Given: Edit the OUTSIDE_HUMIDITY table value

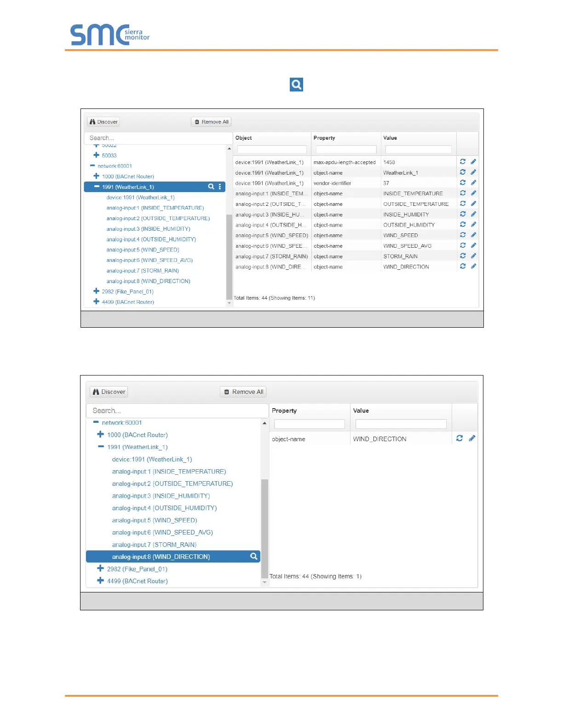Looking at the screenshot, I should [x=473, y=224].
